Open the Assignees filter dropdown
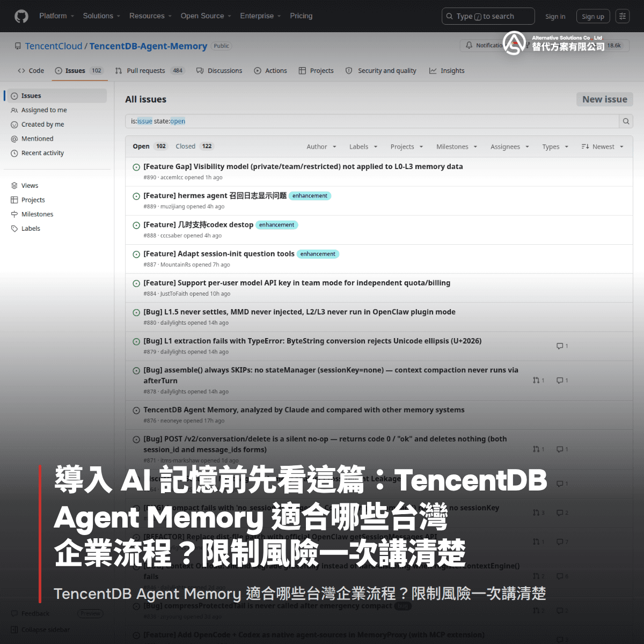644x644 pixels. click(x=510, y=147)
